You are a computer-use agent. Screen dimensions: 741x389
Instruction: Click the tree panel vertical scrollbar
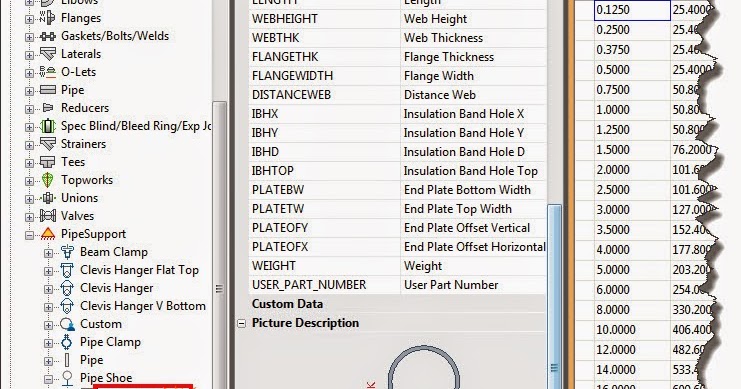219,245
